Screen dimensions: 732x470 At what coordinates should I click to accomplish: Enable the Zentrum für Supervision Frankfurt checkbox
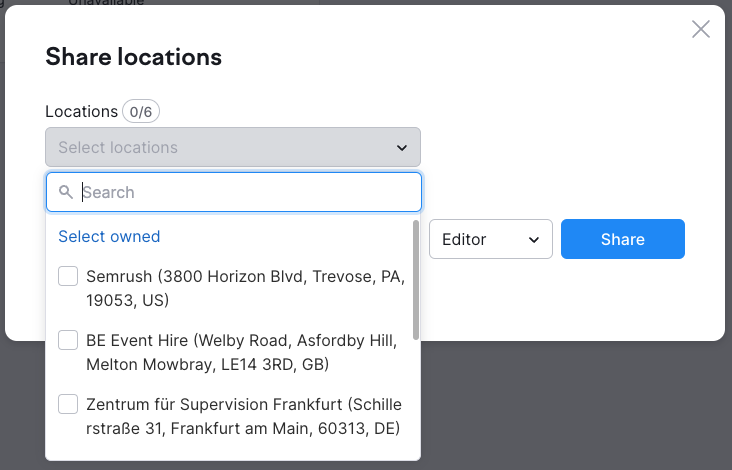point(68,404)
